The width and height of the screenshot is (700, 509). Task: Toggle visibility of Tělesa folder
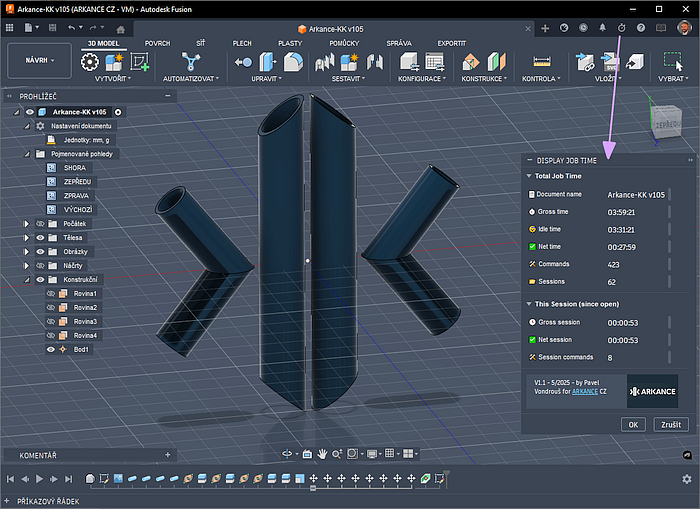[40, 238]
